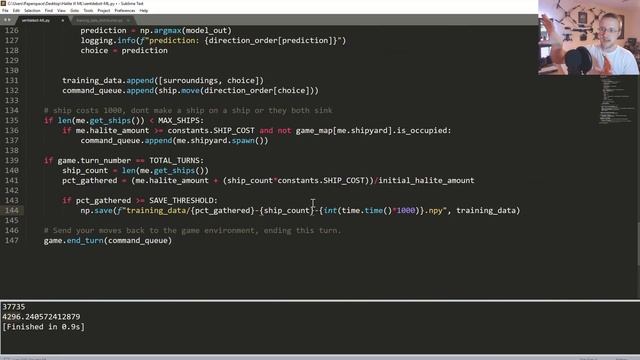Open the Goto menu
The height and width of the screenshot is (360, 640).
74,11
